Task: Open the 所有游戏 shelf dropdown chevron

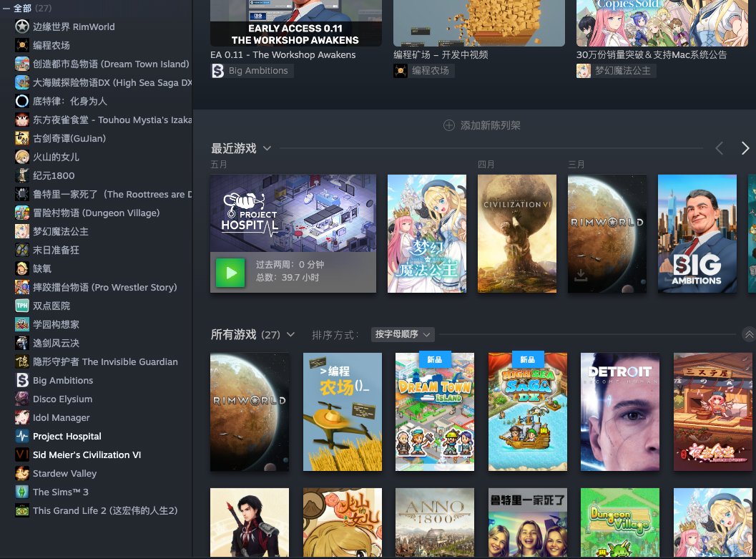Action: [290, 334]
